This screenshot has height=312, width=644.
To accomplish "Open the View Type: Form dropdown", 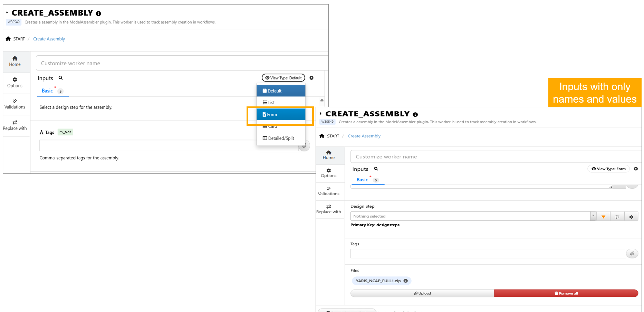I will point(608,169).
